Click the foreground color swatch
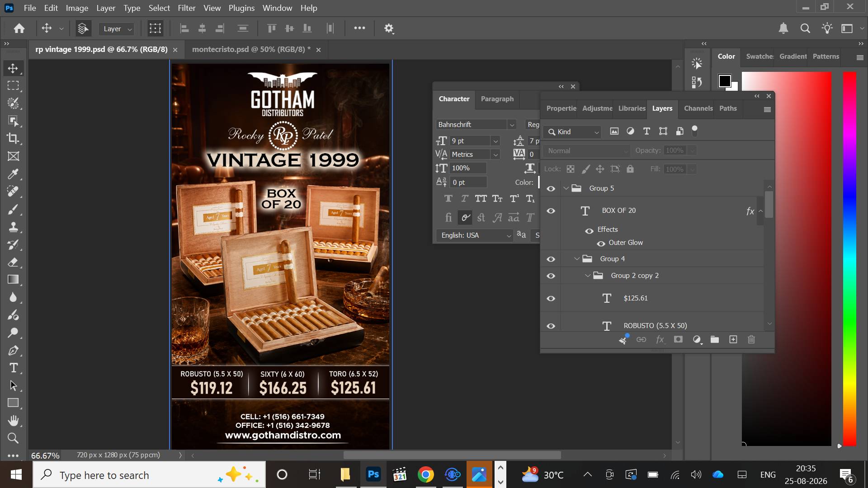The height and width of the screenshot is (488, 868). coord(724,81)
